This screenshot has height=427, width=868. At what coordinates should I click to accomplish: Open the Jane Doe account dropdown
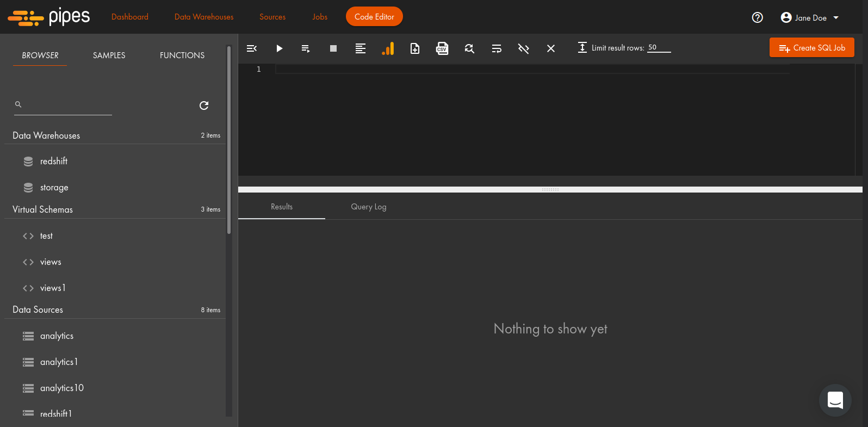[x=810, y=17]
